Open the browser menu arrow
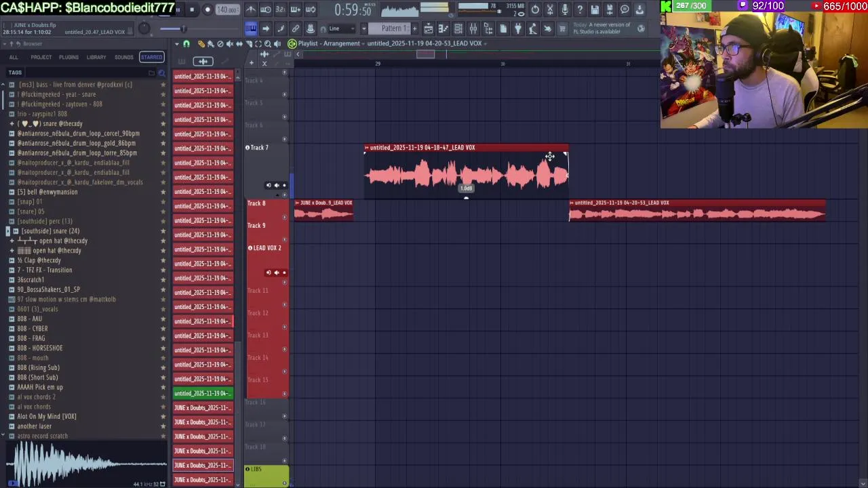The height and width of the screenshot is (488, 868). tap(5, 43)
